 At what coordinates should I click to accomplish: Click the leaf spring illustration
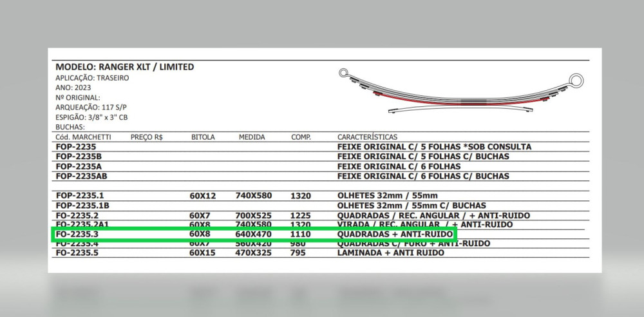click(461, 91)
